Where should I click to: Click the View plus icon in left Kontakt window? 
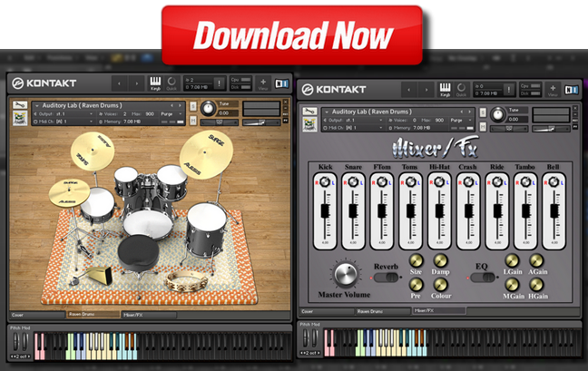[x=263, y=83]
